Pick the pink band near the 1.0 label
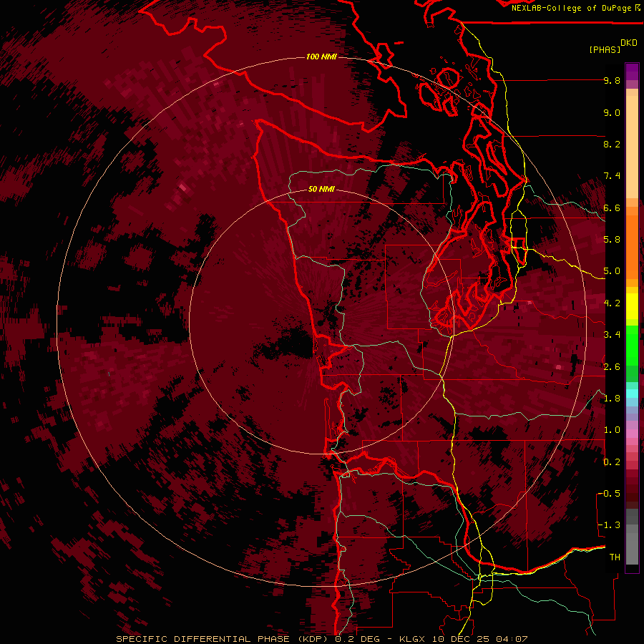 click(632, 433)
